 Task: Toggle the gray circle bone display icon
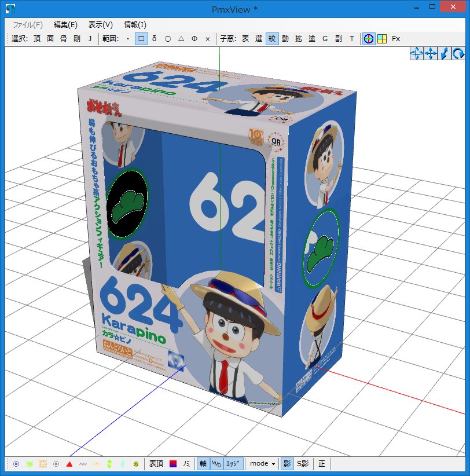[x=56, y=464]
